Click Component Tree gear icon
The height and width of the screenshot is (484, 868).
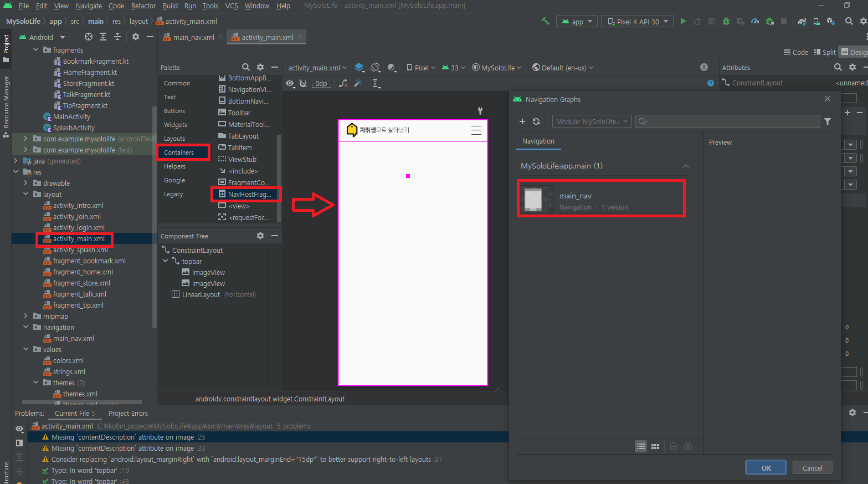(x=260, y=236)
